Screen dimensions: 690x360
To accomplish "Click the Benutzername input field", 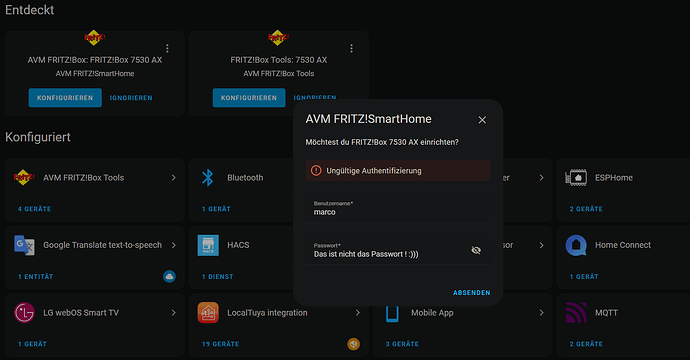I will pos(398,209).
